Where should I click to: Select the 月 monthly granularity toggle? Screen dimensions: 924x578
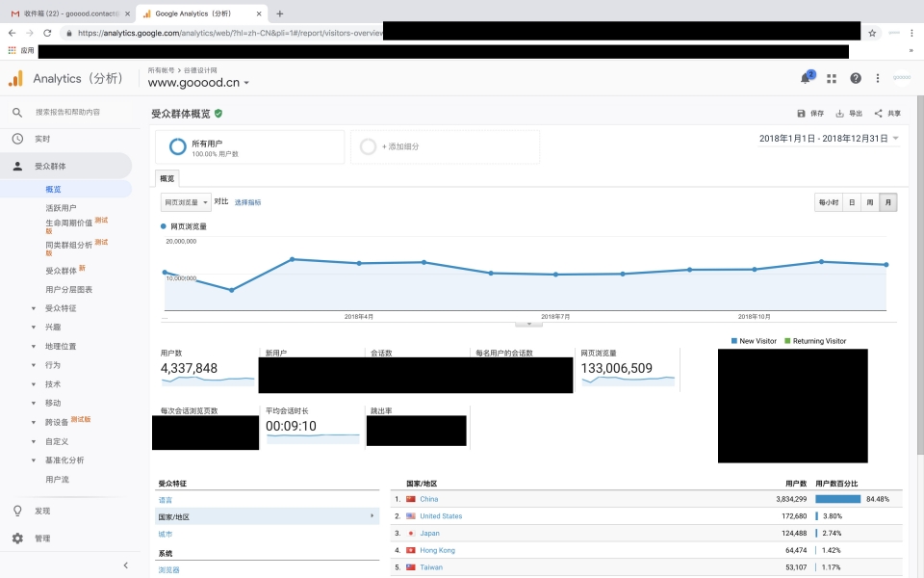coord(888,202)
